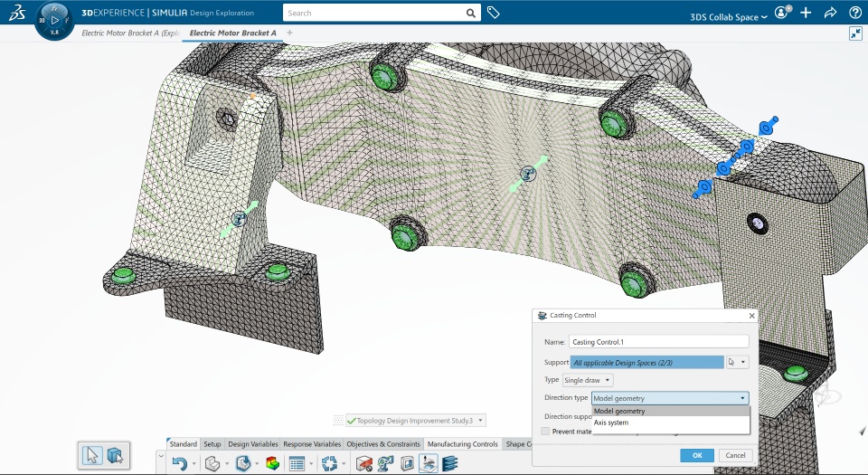Open the 3DS compass play button
This screenshot has width=868, height=475.
(54, 20)
